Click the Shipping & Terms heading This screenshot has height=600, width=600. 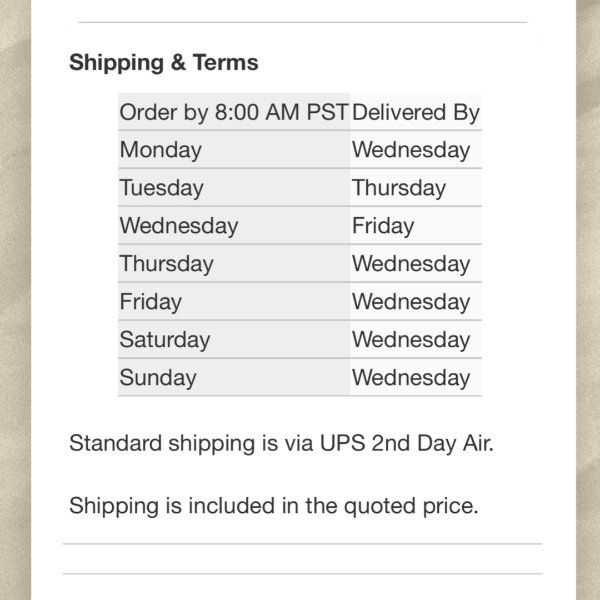point(163,62)
